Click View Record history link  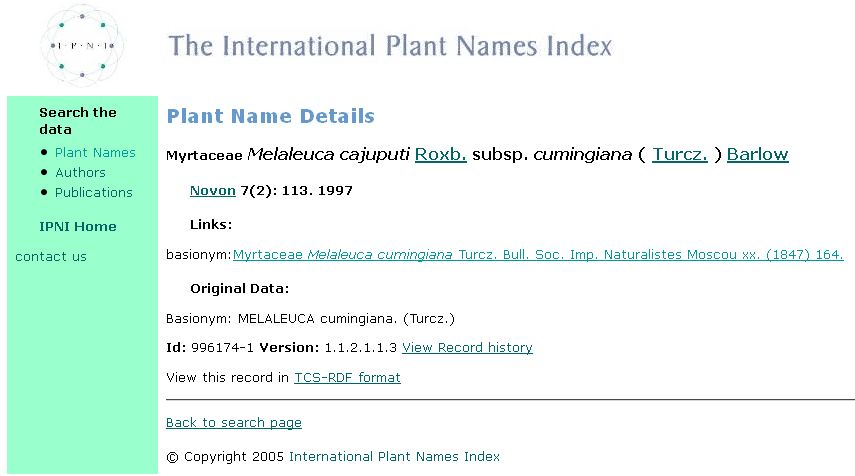467,348
